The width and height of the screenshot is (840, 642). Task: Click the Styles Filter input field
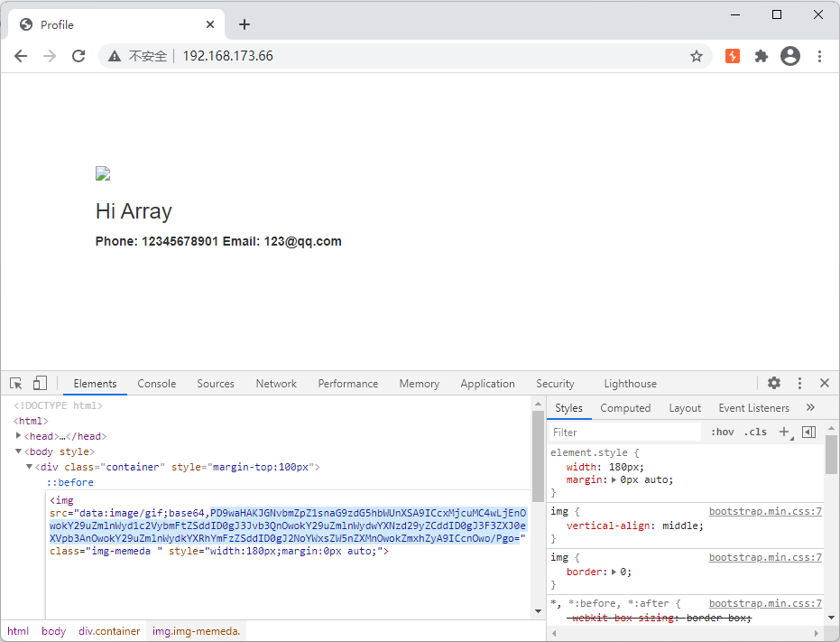pos(625,433)
